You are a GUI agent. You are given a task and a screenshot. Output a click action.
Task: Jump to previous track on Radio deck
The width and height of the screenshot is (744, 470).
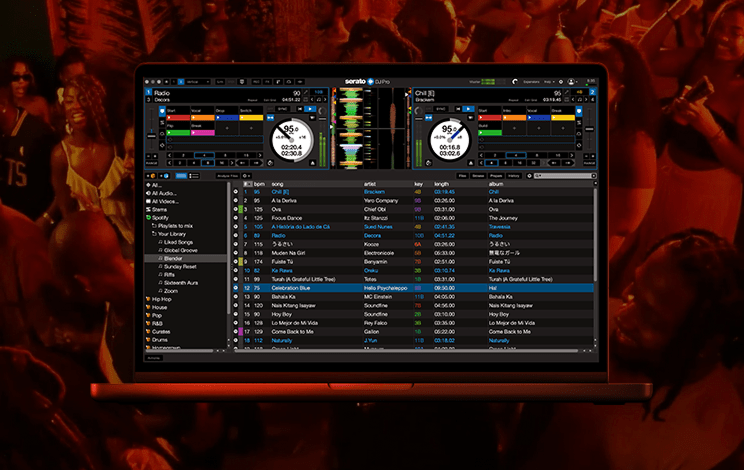(300, 109)
